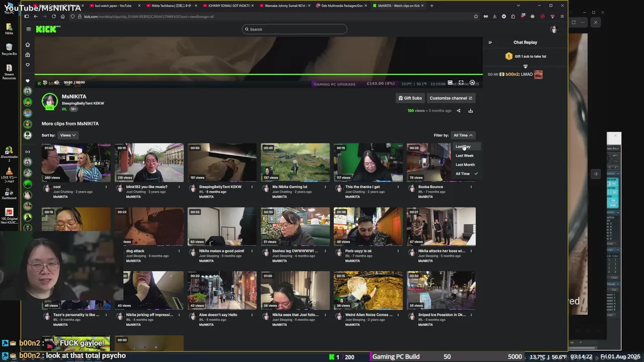The height and width of the screenshot is (362, 644).
Task: Open the Firefox downloads panel
Action: tap(495, 17)
